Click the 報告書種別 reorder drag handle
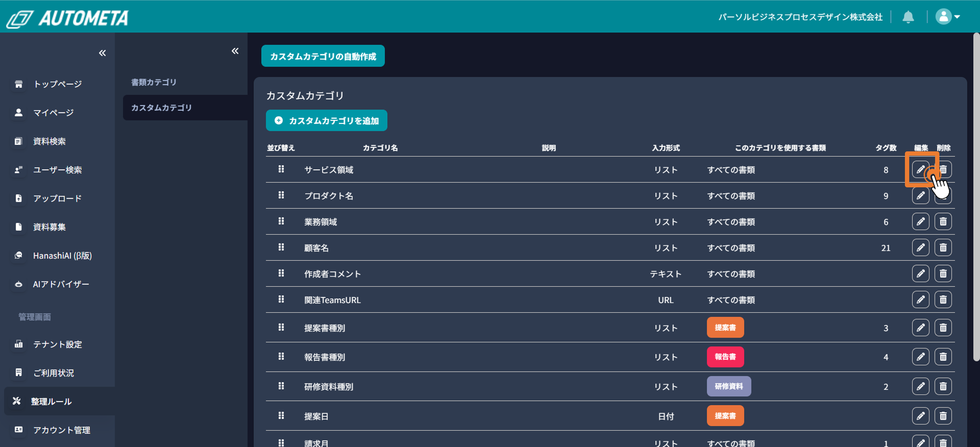Screen dimensions: 980x447 [281, 357]
